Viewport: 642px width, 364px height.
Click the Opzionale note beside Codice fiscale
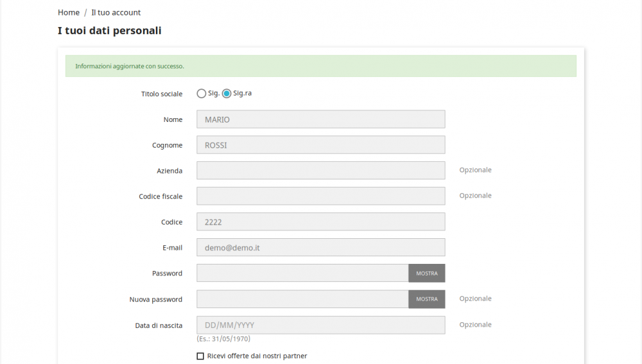(475, 196)
